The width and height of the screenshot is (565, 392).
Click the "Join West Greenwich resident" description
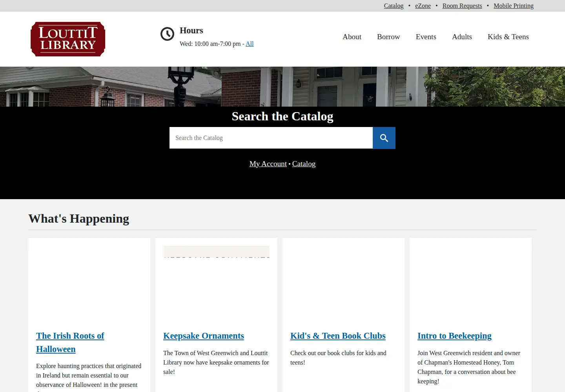[x=469, y=367]
